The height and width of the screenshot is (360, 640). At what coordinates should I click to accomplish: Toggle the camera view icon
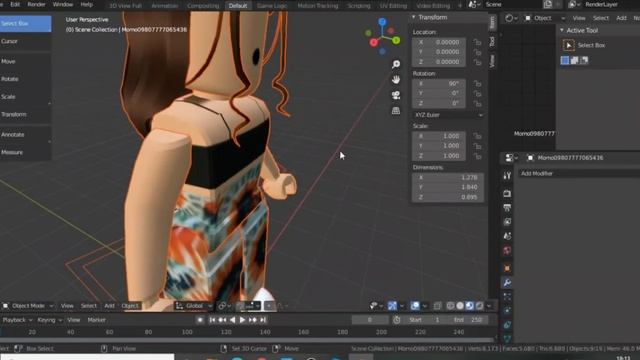click(396, 95)
